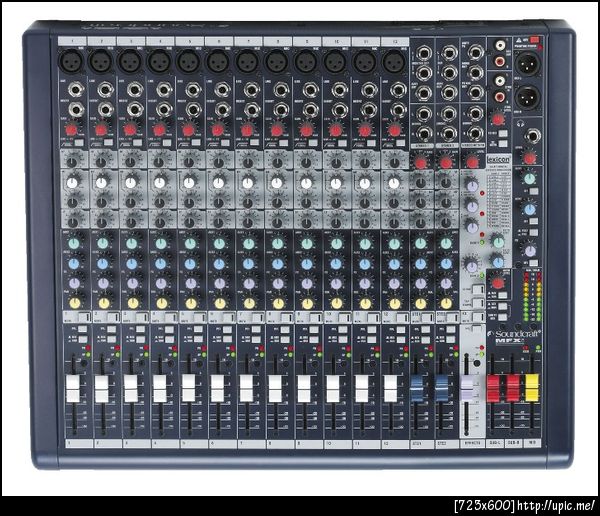600x516 pixels.
Task: Click the channel 8 yellow pan knob
Action: [x=278, y=304]
